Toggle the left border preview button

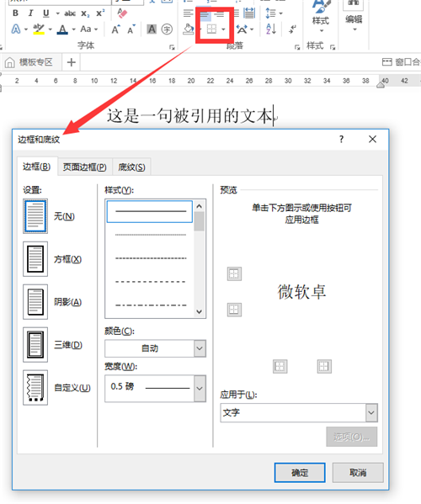pyautogui.click(x=280, y=366)
